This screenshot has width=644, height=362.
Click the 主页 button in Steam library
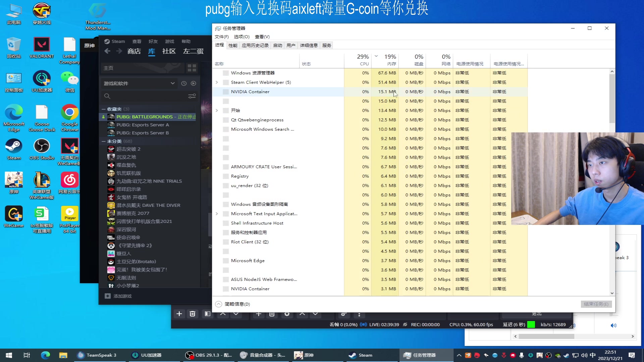tap(143, 68)
